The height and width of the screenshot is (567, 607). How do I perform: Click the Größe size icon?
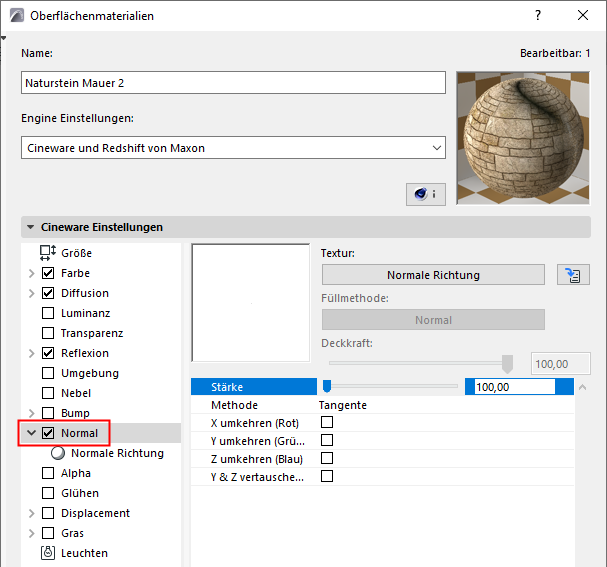(48, 253)
